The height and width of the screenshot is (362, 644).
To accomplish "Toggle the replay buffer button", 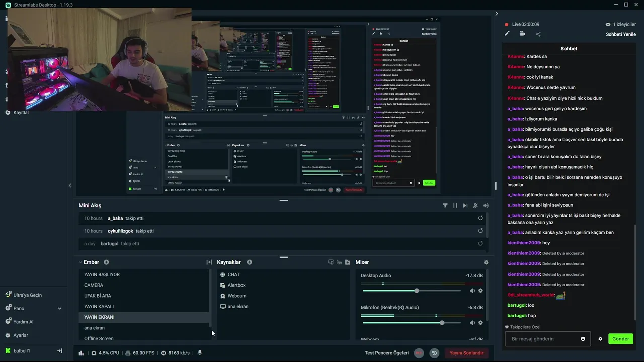I will pyautogui.click(x=434, y=353).
